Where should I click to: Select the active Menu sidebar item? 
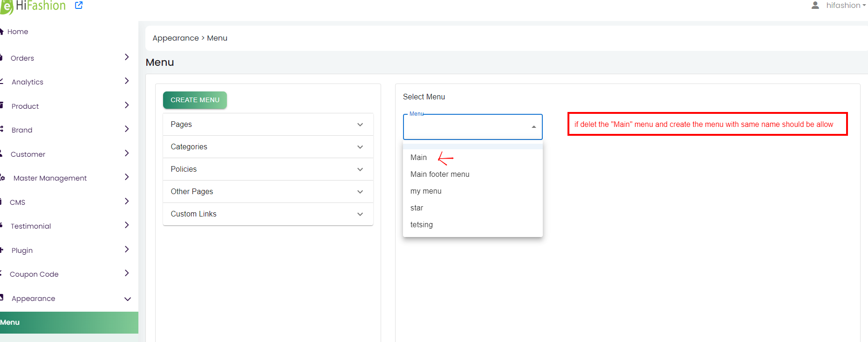tap(69, 322)
